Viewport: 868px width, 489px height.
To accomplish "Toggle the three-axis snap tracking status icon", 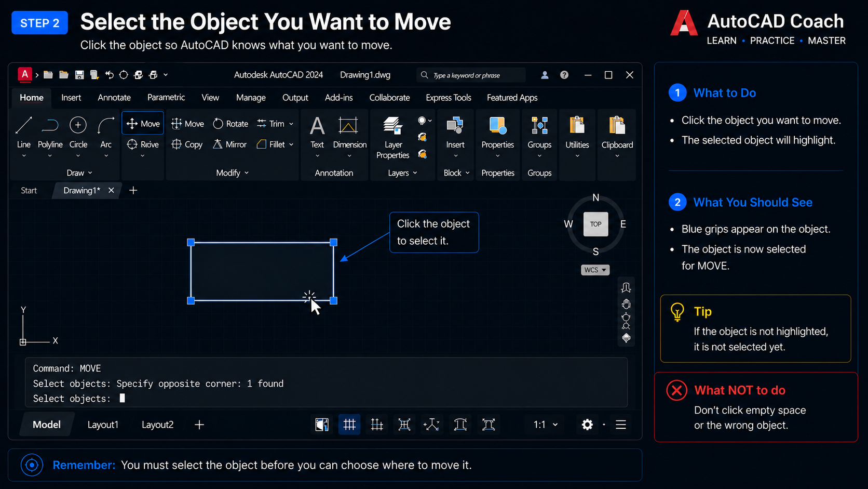I will click(x=431, y=425).
